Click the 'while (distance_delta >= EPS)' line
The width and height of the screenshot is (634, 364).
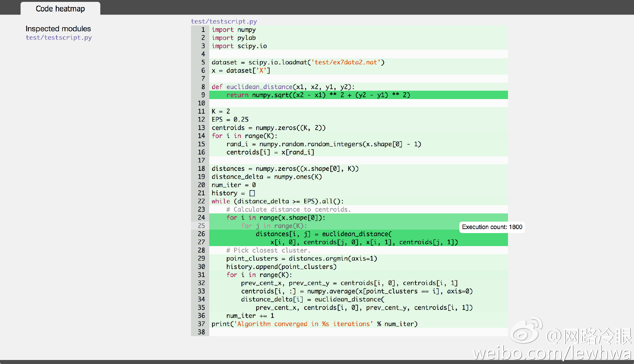click(x=277, y=201)
